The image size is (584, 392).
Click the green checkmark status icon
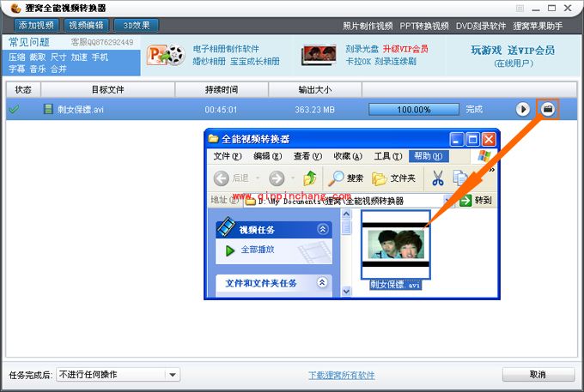(x=14, y=109)
